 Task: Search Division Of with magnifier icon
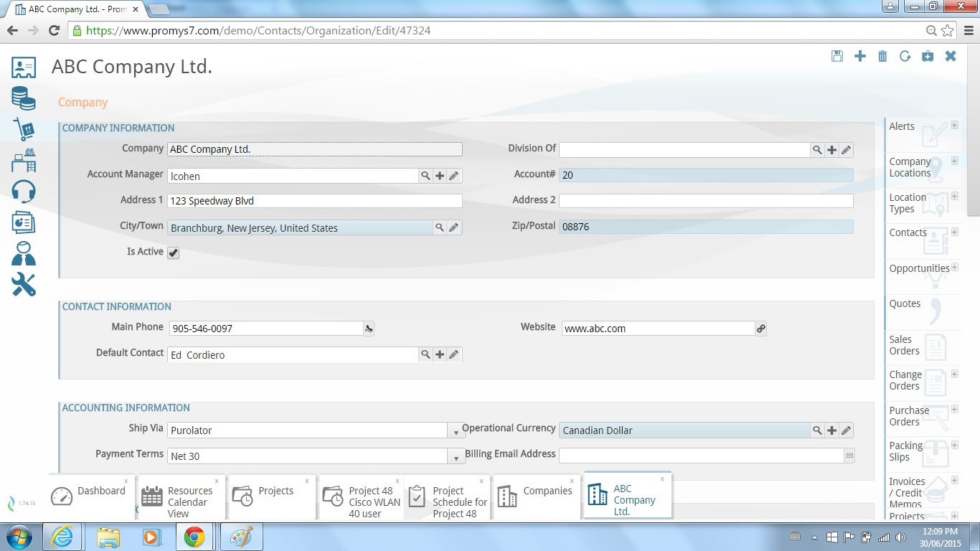click(817, 150)
